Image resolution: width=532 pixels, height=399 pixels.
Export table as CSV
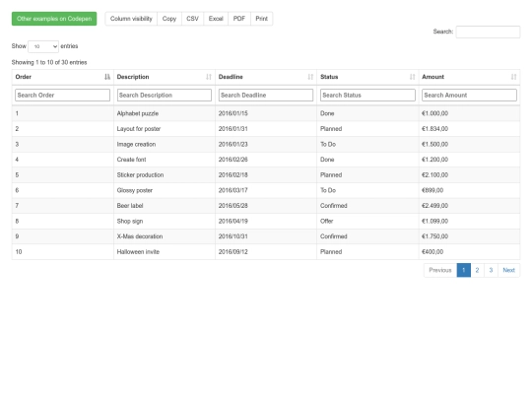pyautogui.click(x=192, y=19)
